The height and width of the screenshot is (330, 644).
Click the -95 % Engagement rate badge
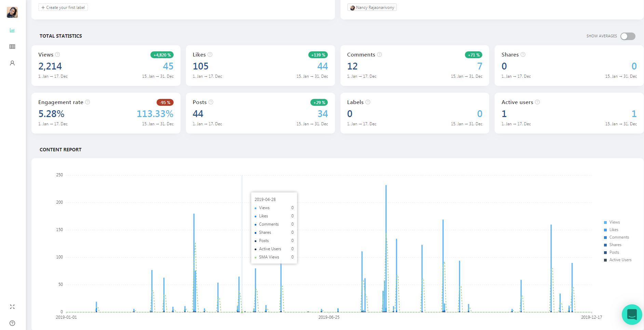[165, 102]
